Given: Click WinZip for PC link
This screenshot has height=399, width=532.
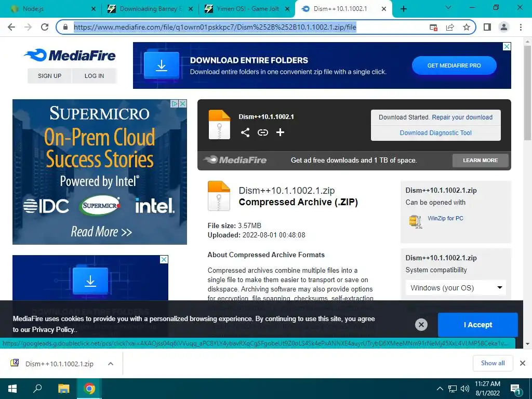Looking at the screenshot, I should (445, 218).
